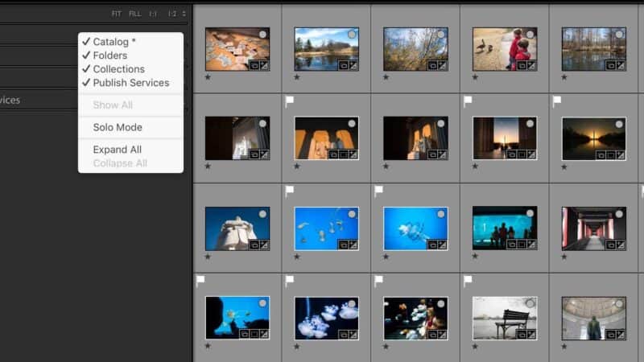Toggle flag on snowy bench photo

coord(468,281)
